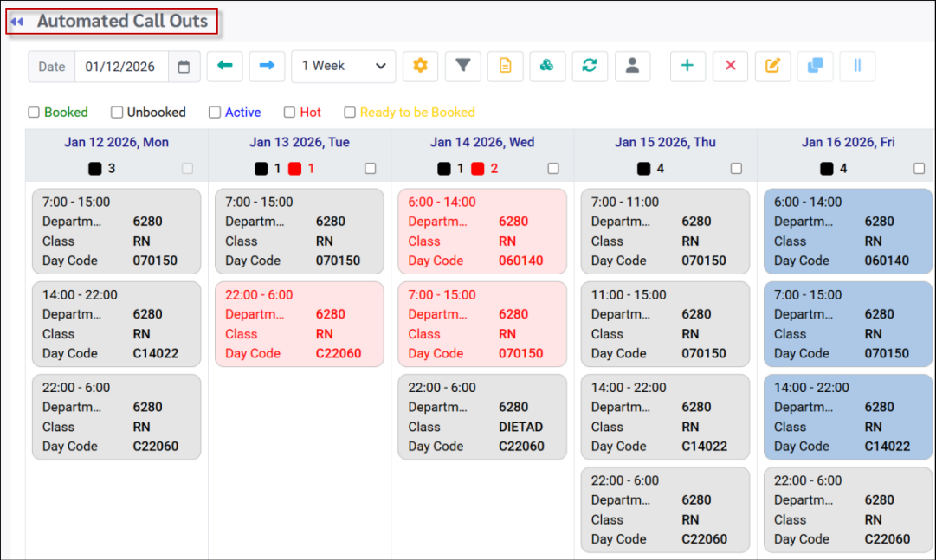
Task: Click the red swatch in Jan 14 header
Action: pyautogui.click(x=478, y=169)
